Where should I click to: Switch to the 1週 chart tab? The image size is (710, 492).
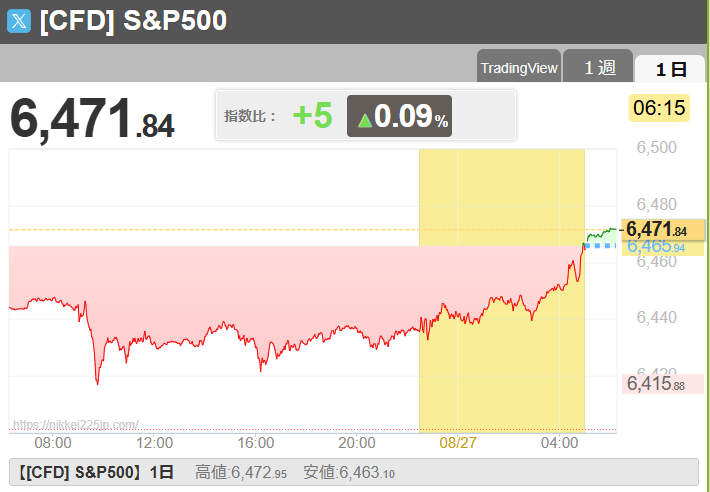[598, 66]
